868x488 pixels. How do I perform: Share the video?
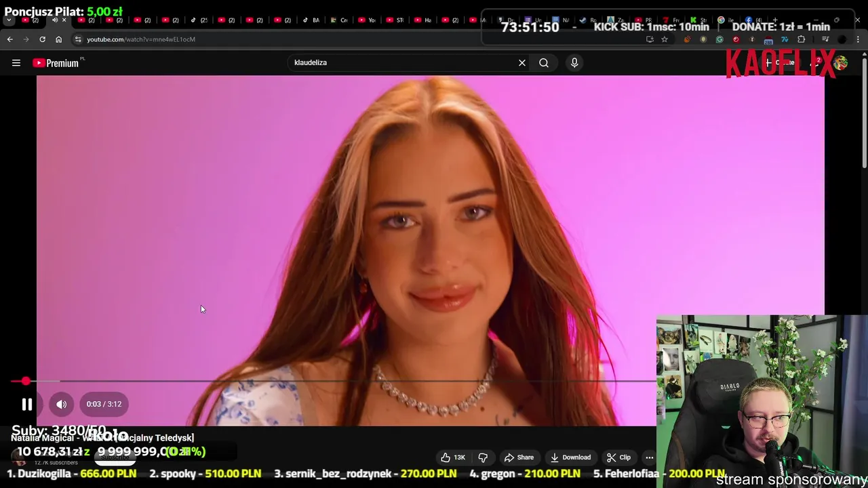point(519,457)
